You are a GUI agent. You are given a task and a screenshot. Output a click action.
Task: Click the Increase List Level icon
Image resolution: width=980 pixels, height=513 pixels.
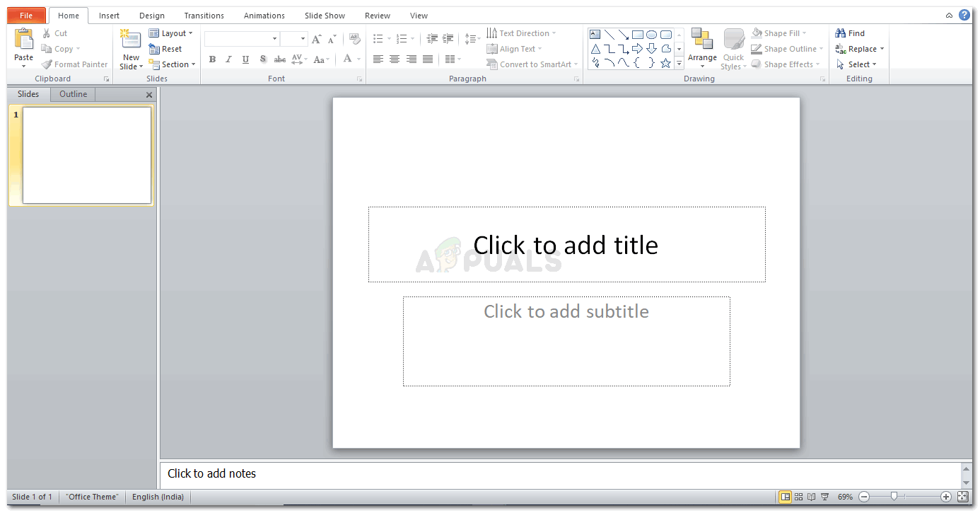point(448,39)
